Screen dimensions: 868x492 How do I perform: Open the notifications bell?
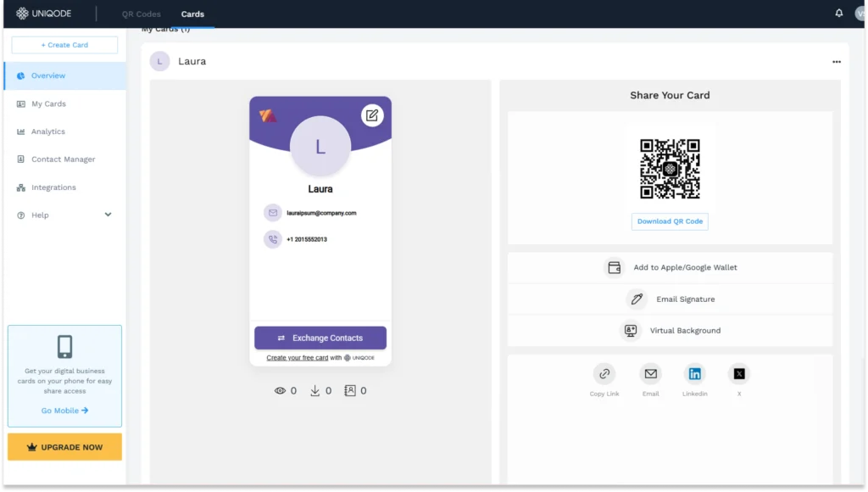click(x=838, y=13)
